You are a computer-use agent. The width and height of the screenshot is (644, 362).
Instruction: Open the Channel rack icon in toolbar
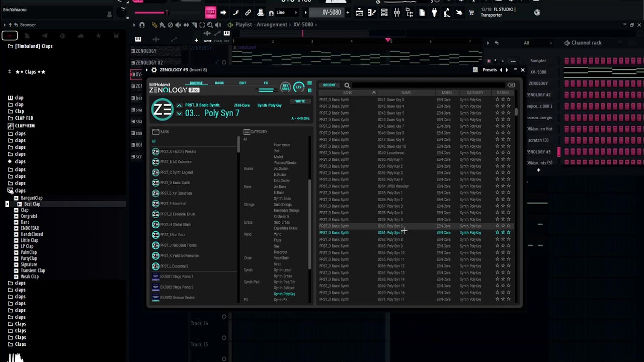(384, 13)
